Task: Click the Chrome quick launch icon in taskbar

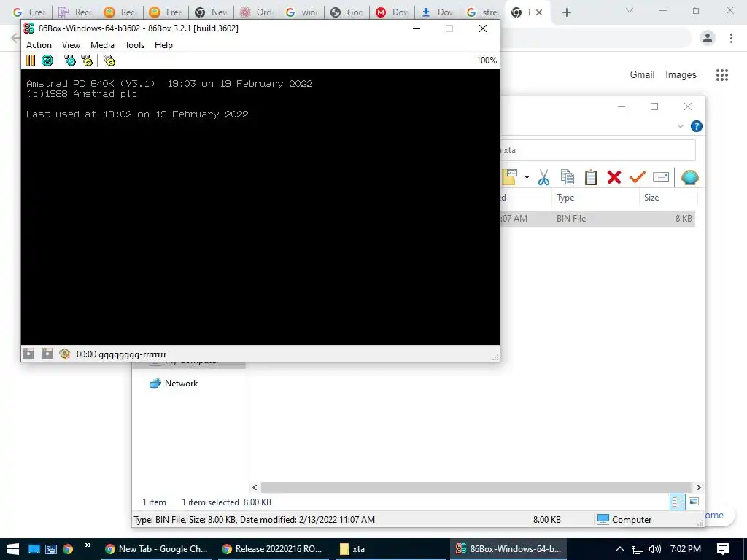Action: pos(68,549)
